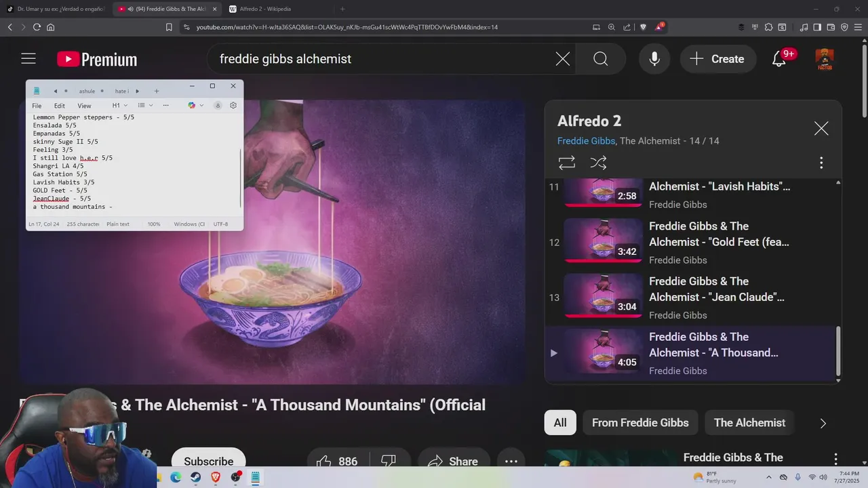Toggle loop playlist for Alfredo 2
The image size is (868, 488).
point(567,163)
